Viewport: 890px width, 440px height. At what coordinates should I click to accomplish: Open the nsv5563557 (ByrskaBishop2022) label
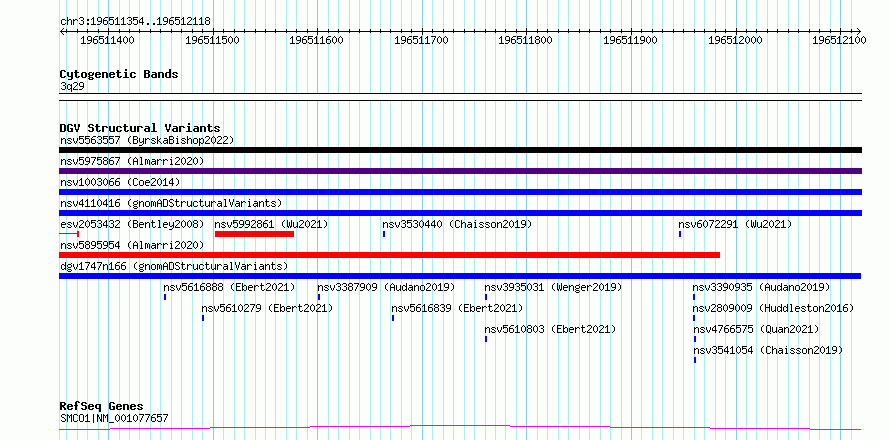click(147, 140)
